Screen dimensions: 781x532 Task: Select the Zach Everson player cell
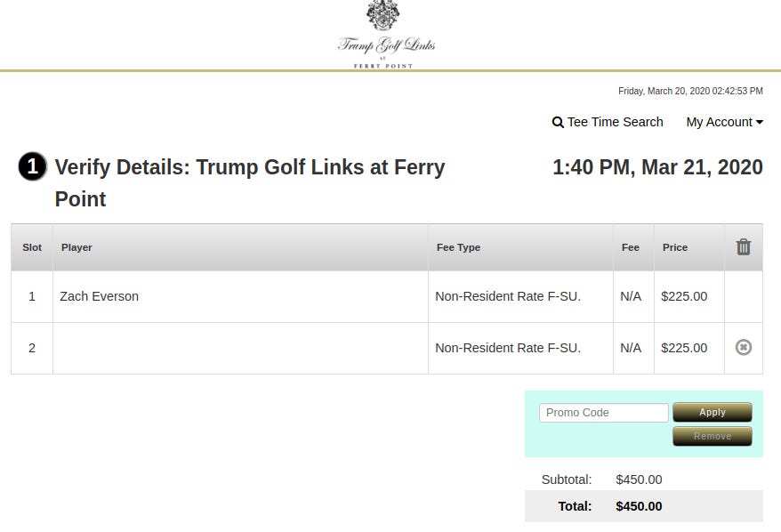tap(240, 296)
